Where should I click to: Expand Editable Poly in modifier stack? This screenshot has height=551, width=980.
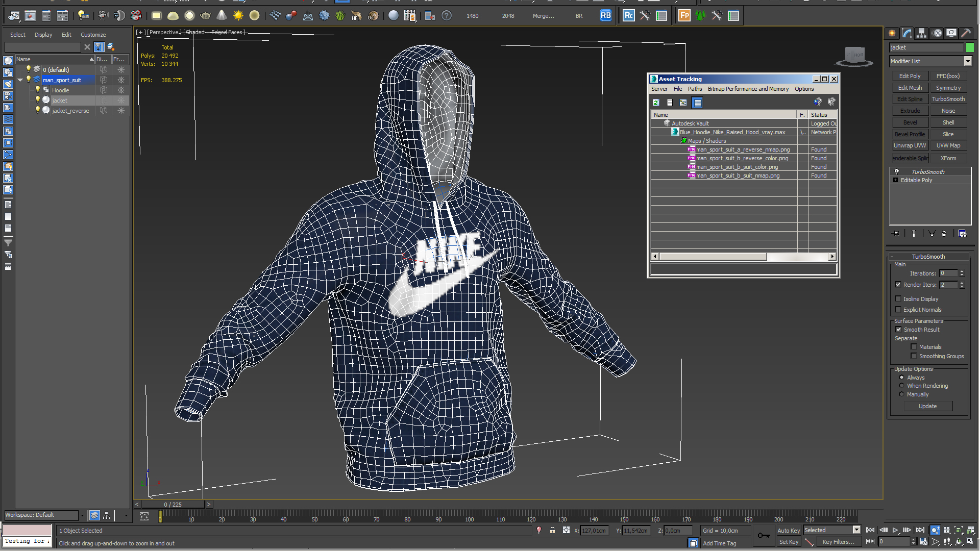tap(895, 180)
